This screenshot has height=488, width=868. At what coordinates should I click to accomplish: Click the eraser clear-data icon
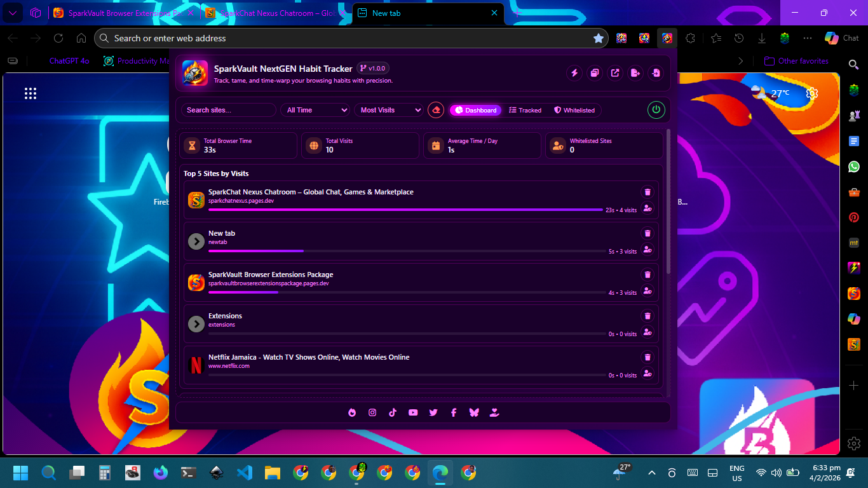[x=436, y=110]
